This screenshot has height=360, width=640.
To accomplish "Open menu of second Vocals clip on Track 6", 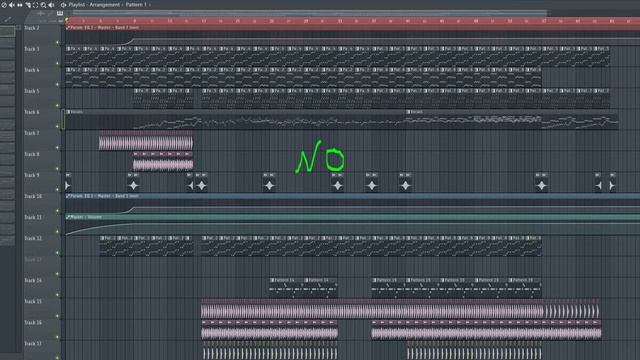I will click(x=408, y=111).
